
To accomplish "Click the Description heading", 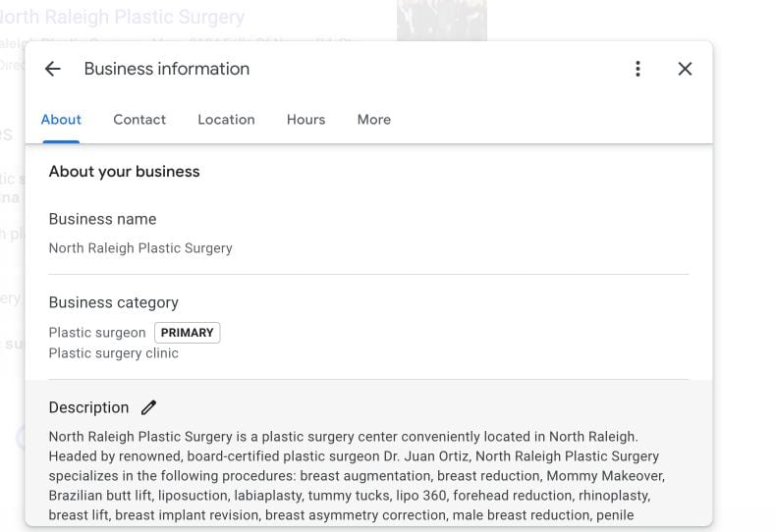I will tap(88, 407).
